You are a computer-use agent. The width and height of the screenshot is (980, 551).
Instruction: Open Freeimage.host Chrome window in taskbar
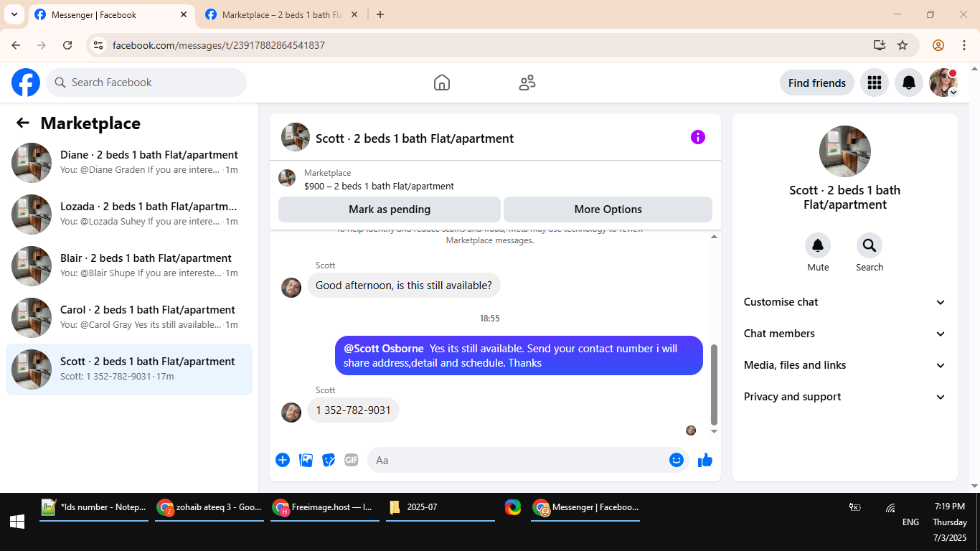click(325, 507)
